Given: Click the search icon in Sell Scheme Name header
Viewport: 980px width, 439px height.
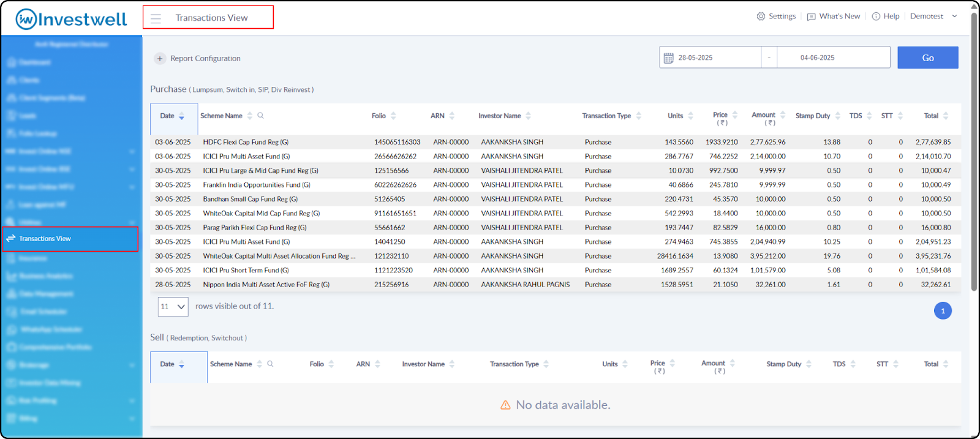Looking at the screenshot, I should [270, 364].
